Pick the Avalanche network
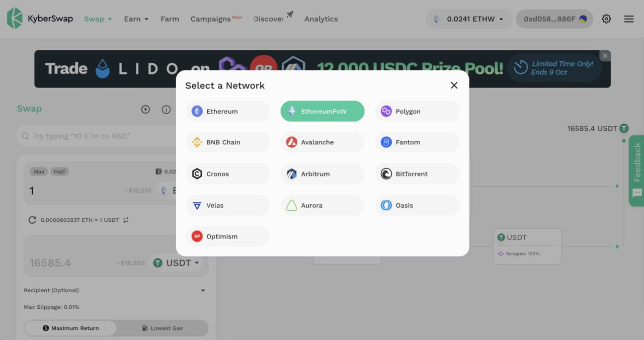The height and width of the screenshot is (340, 644). point(322,142)
